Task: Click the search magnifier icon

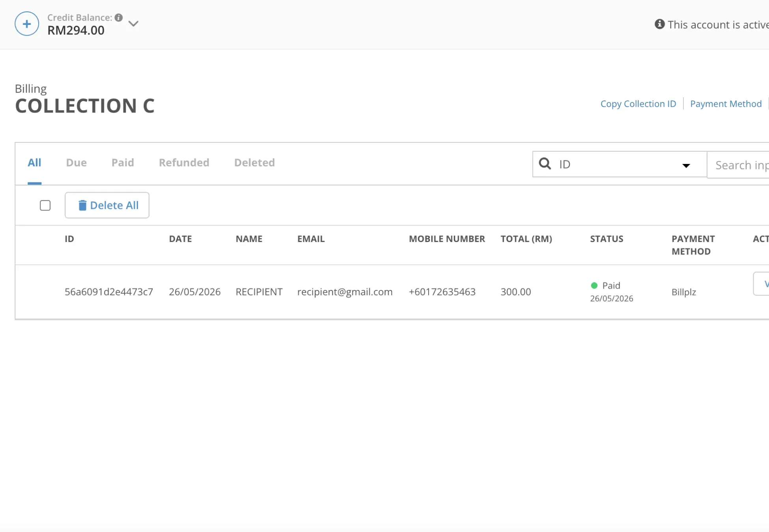Action: 545,164
